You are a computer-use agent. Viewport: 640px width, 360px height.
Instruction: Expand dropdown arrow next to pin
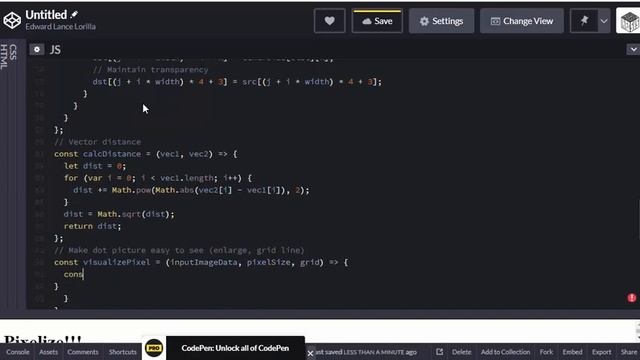604,21
